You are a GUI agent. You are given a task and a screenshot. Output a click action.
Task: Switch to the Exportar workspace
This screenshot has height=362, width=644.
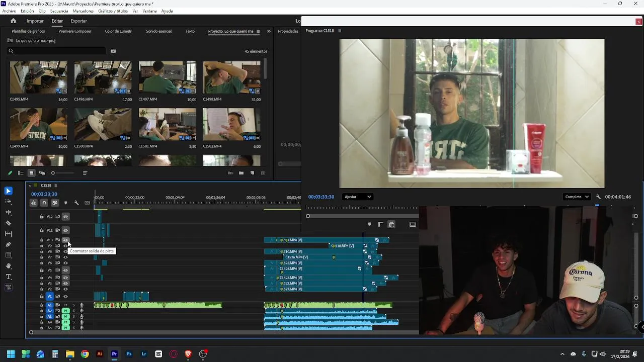point(78,21)
